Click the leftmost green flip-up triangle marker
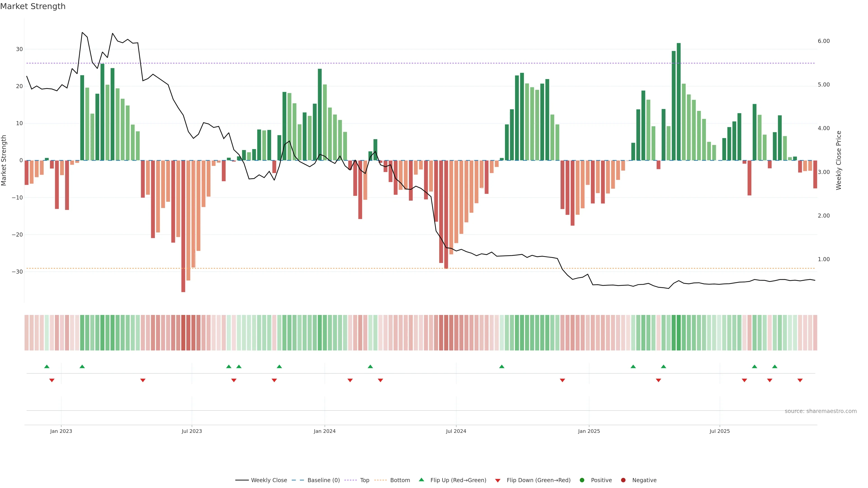Screen dimensions: 868x488 click(47, 366)
